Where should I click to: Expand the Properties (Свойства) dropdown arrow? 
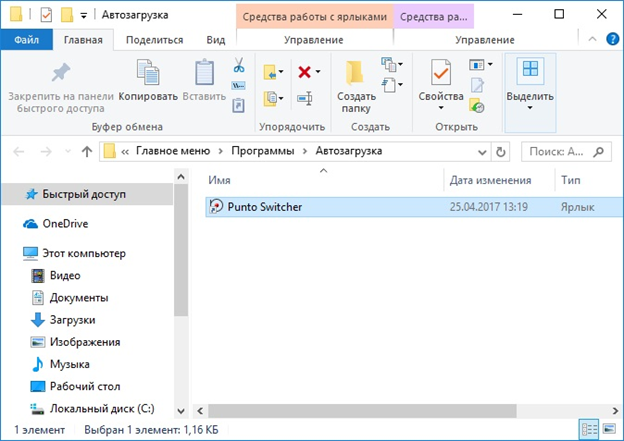(441, 108)
